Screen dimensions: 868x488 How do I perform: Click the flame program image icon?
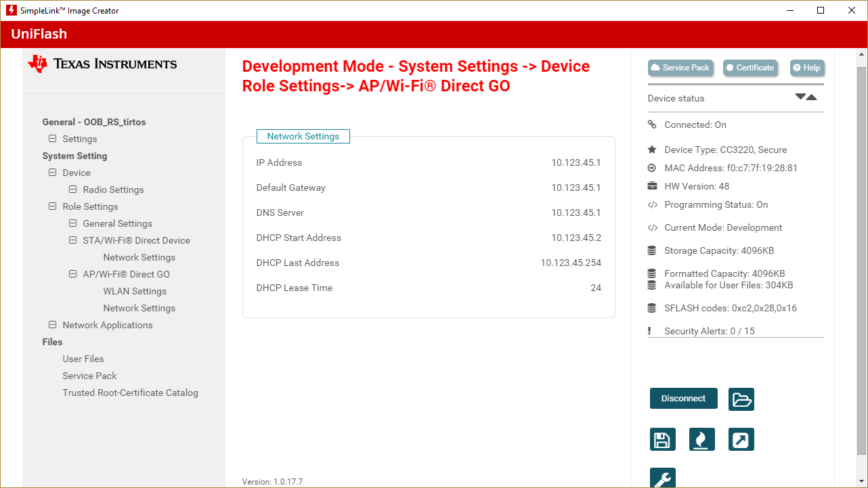tap(702, 440)
